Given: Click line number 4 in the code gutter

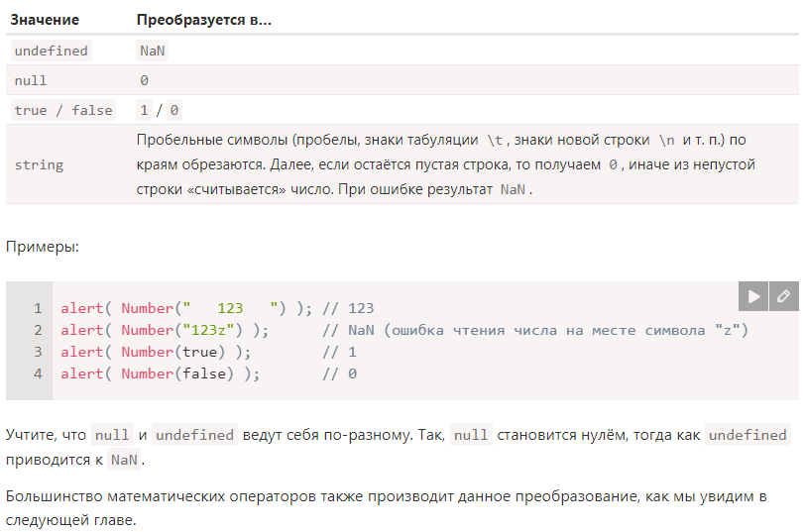Looking at the screenshot, I should [x=38, y=373].
